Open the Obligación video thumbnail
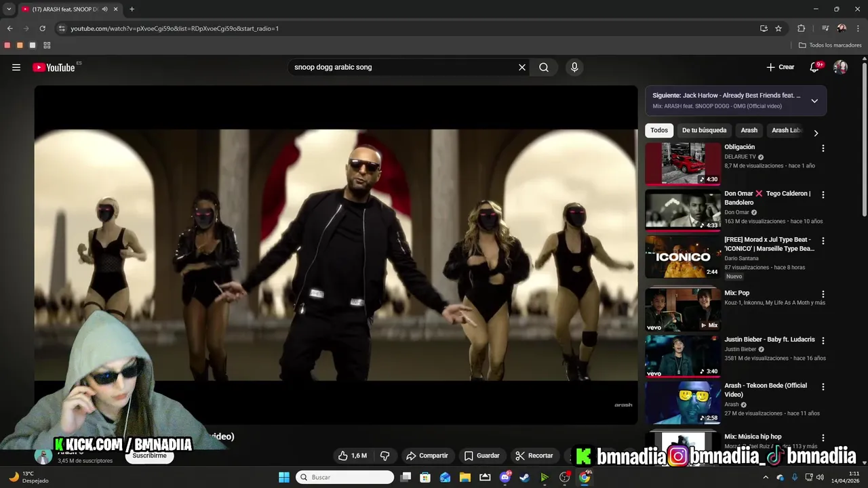The image size is (868, 488). click(683, 163)
